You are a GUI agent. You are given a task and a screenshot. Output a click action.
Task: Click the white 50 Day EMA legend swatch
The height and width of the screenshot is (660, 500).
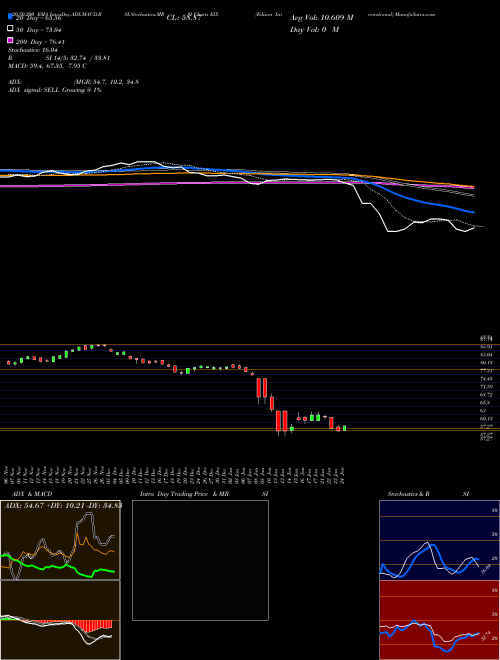[11, 29]
